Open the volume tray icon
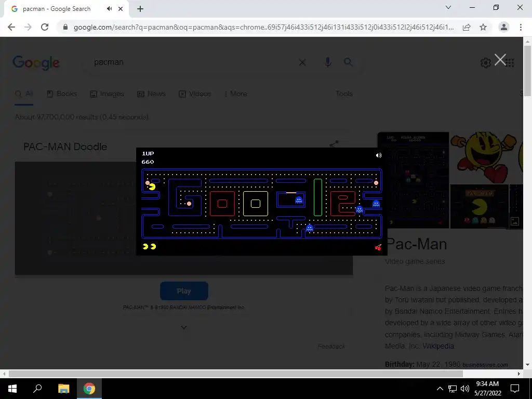This screenshot has height=399, width=532. click(x=465, y=389)
